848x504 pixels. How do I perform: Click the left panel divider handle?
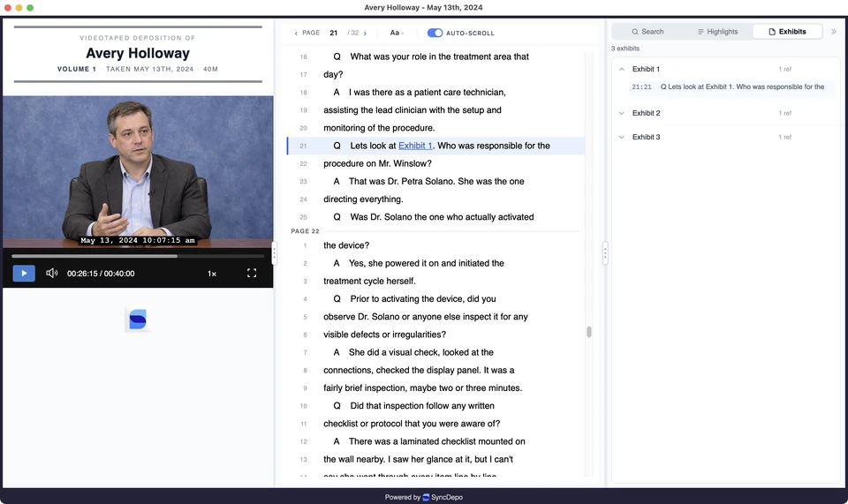coord(274,252)
